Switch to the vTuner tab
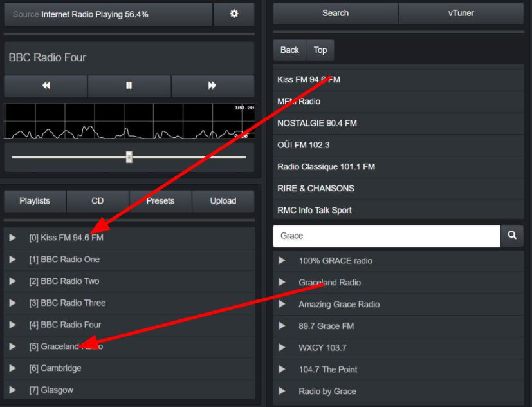Image resolution: width=532 pixels, height=407 pixels. click(x=461, y=14)
